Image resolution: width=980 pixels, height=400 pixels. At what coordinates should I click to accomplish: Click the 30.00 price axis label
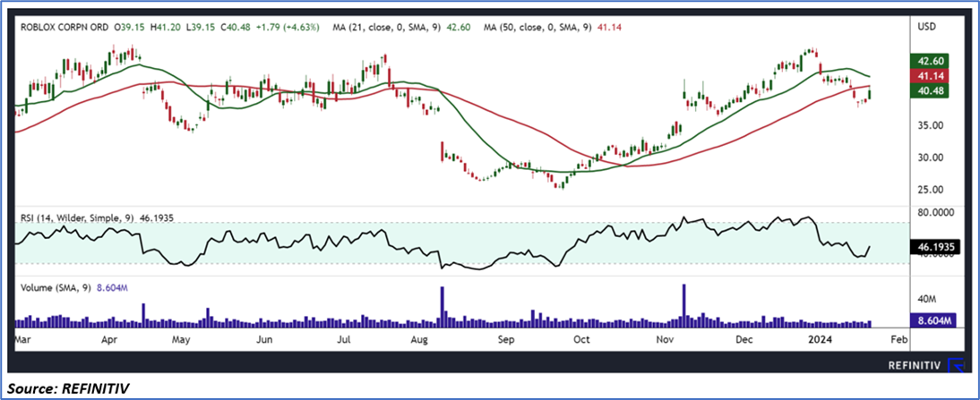(929, 157)
